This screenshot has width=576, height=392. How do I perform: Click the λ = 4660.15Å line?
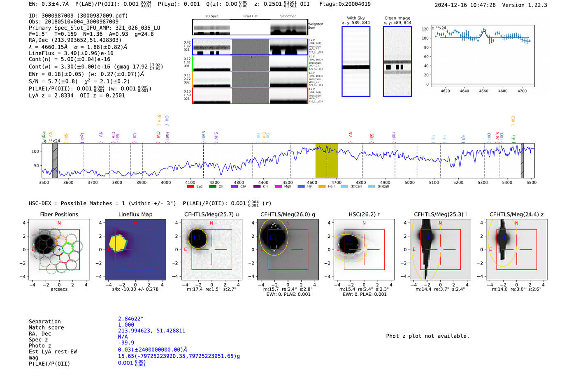coord(78,47)
